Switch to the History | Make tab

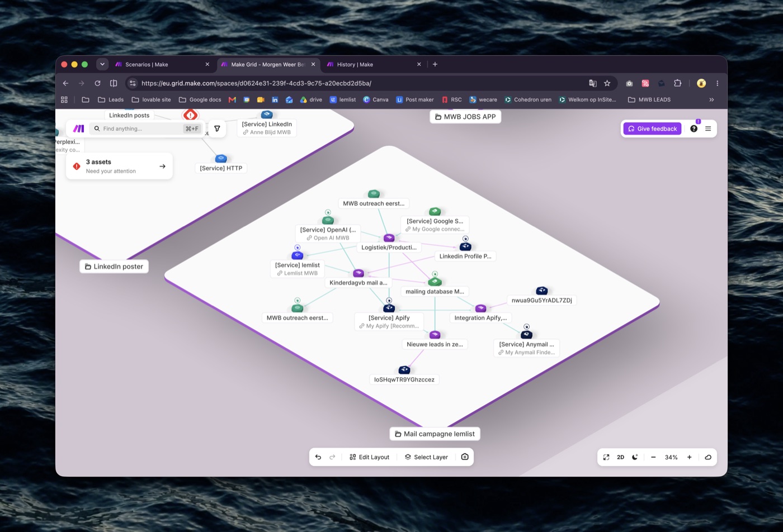pyautogui.click(x=373, y=64)
